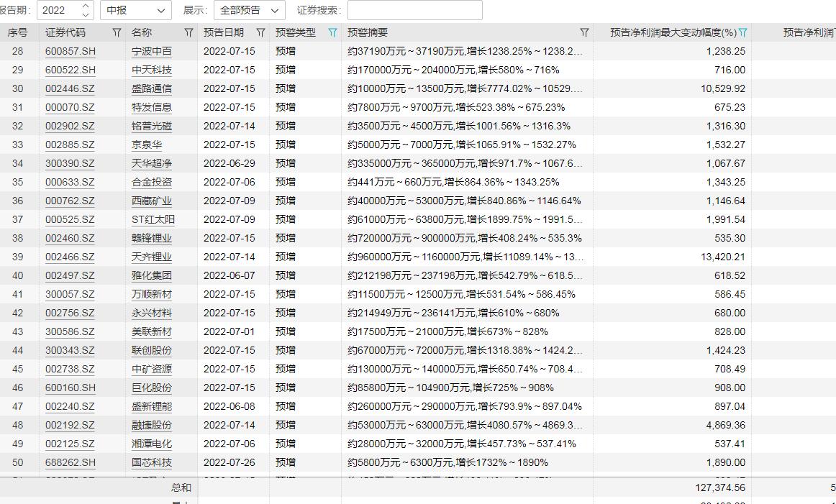Open stock code link 002885.SZ
This screenshot has height=504, width=836.
tap(70, 145)
